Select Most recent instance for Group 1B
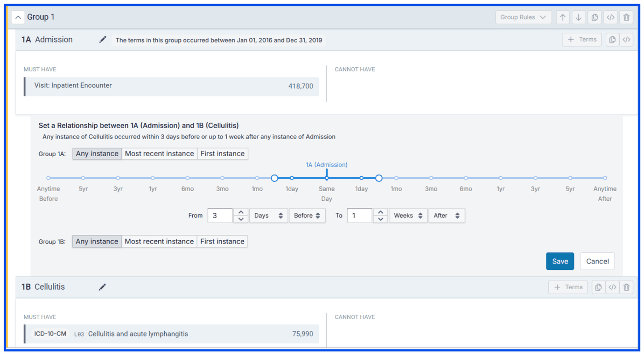Viewport: 644px width, 355px height. [159, 242]
